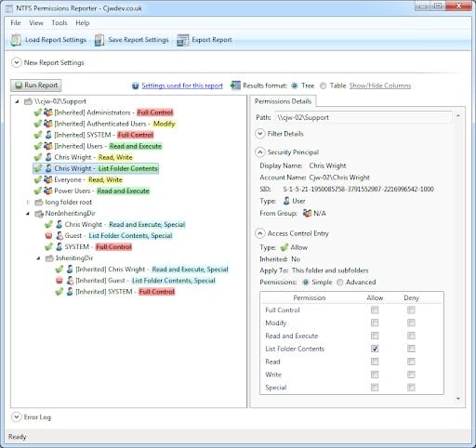Select Everyone Read, Write entry text
The width and height of the screenshot is (476, 448).
tap(88, 179)
